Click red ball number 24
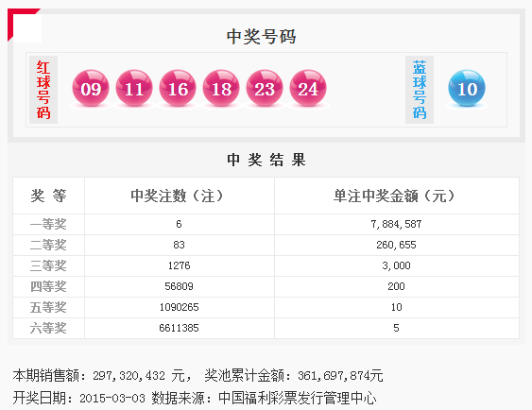 (308, 88)
